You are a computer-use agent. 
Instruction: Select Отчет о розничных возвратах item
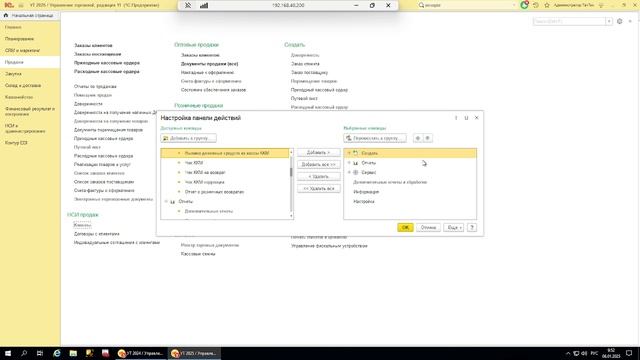tap(214, 192)
